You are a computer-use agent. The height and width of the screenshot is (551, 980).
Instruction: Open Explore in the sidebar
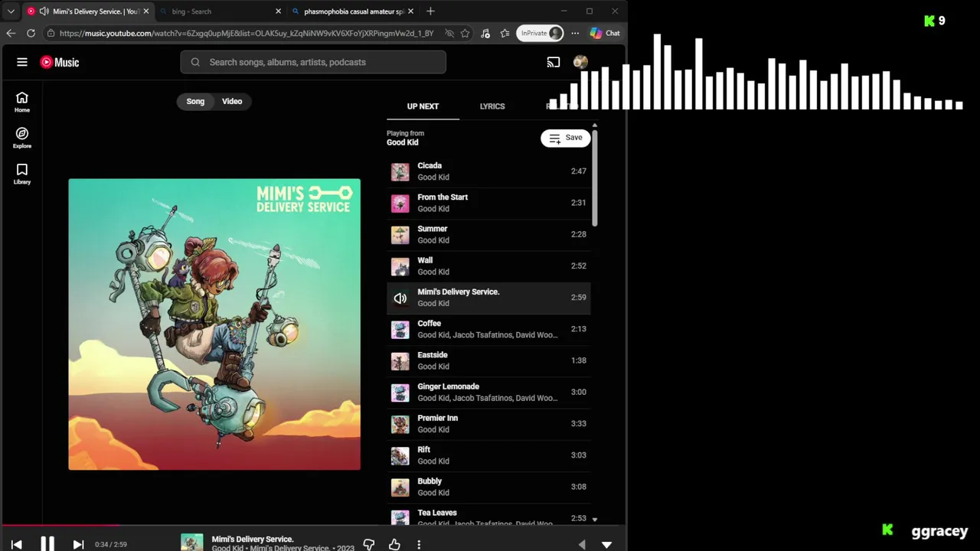22,138
